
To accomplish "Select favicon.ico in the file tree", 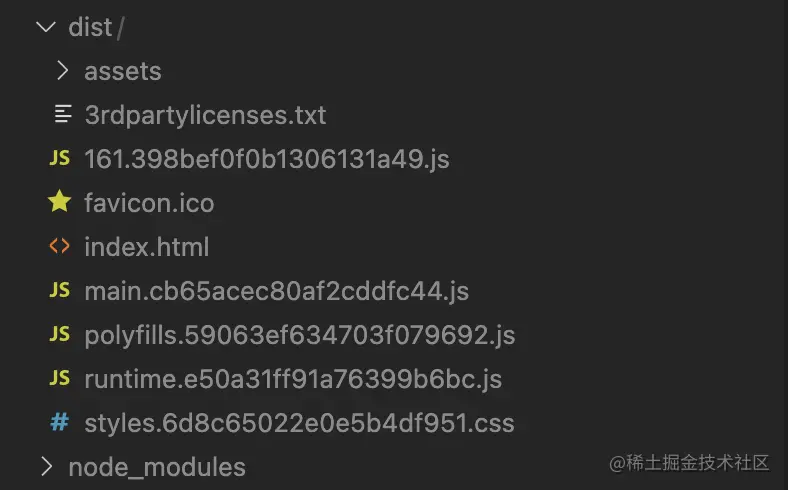I will [x=149, y=203].
